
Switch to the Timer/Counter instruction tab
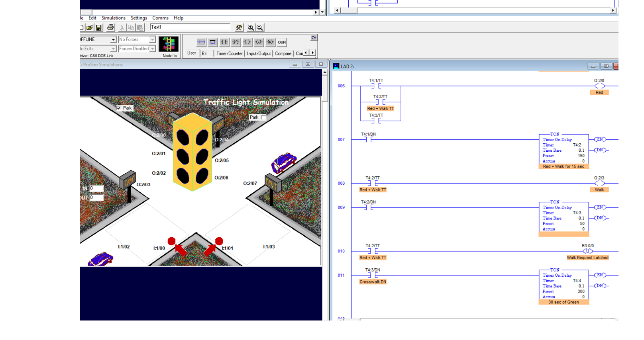pyautogui.click(x=230, y=53)
